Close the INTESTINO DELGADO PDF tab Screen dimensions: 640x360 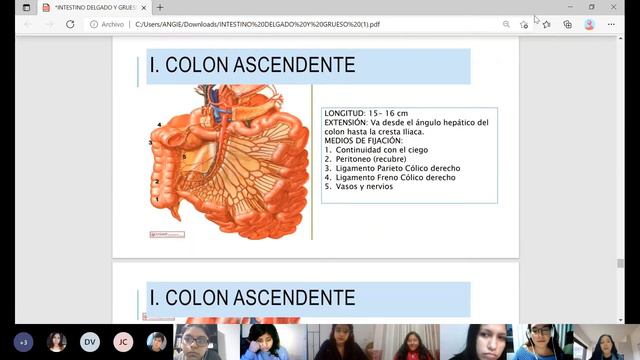coord(144,7)
